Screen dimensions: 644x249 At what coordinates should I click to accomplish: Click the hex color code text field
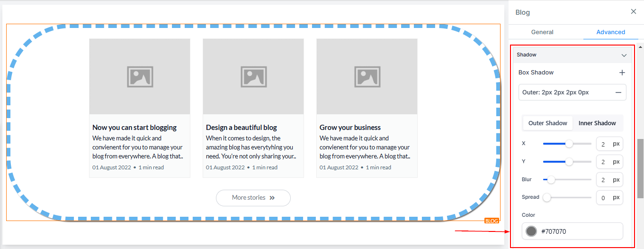(580, 231)
